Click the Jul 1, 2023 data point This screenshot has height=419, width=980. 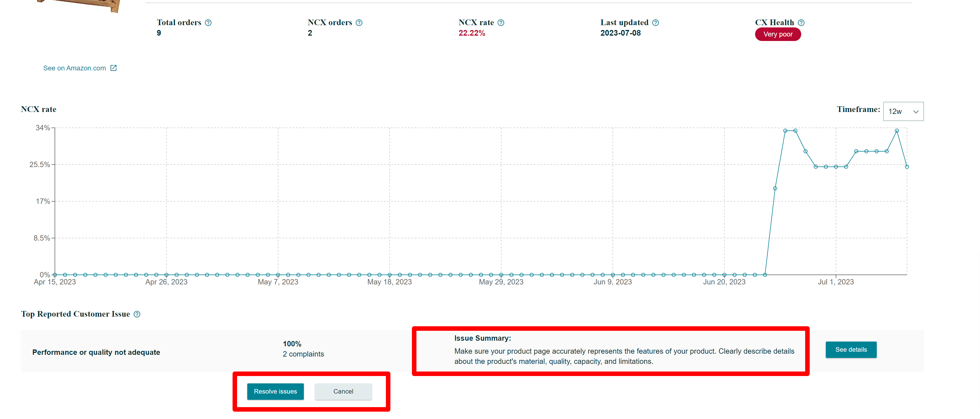point(836,167)
